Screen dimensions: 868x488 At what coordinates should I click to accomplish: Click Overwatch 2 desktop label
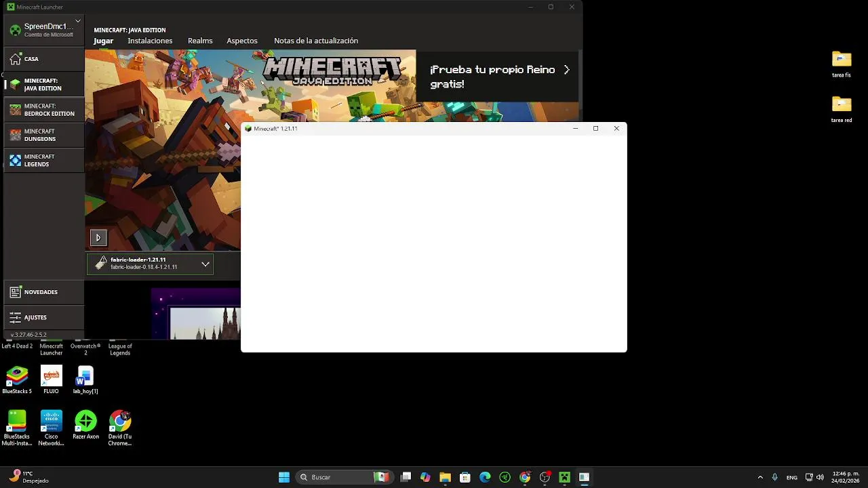(x=85, y=349)
